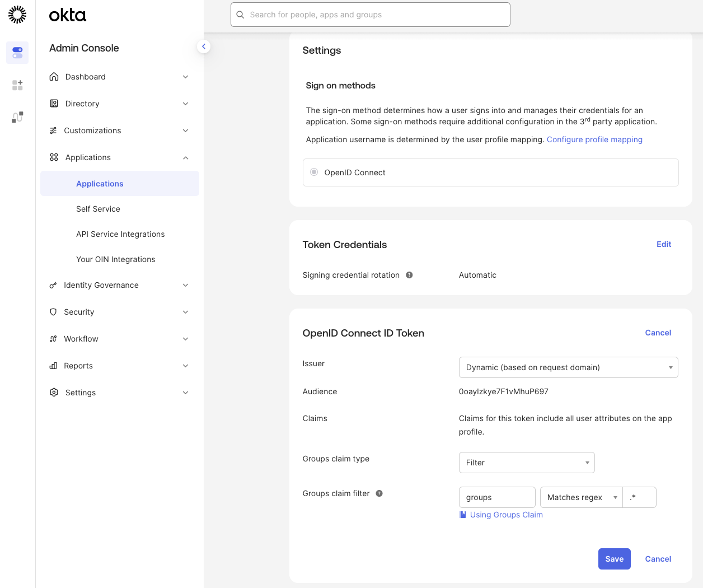Screen dimensions: 703x588
Task: Click the help icon beside Signing credential rotation
Action: (x=409, y=275)
